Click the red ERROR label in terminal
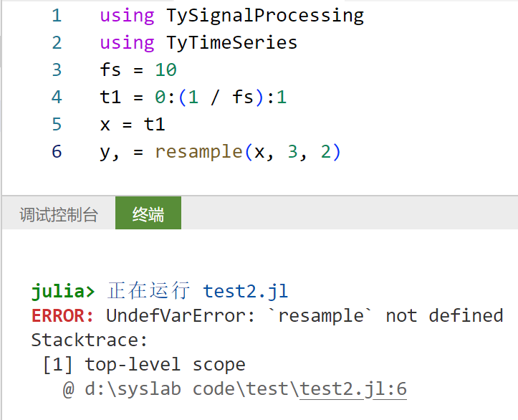The image size is (518, 420). coord(62,315)
